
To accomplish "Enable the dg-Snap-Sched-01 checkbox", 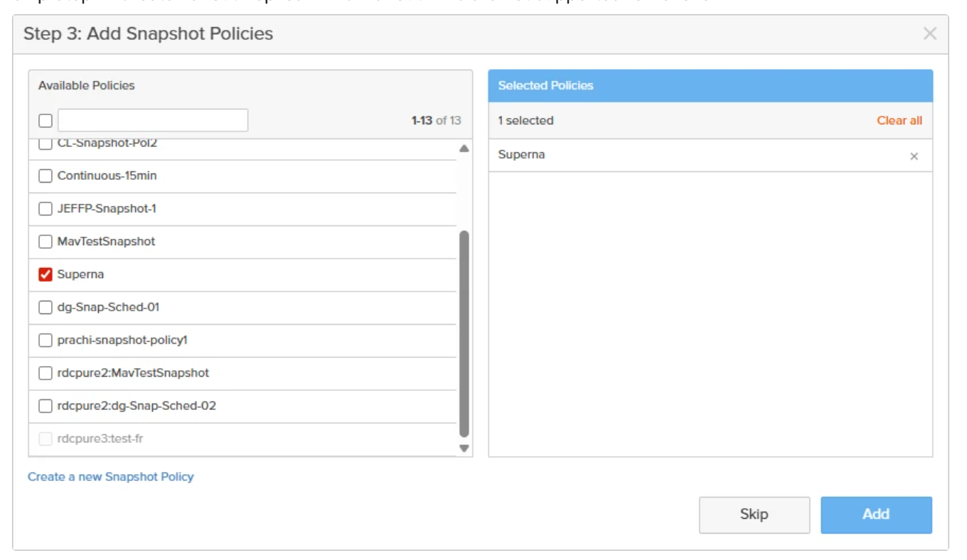I will tap(46, 308).
